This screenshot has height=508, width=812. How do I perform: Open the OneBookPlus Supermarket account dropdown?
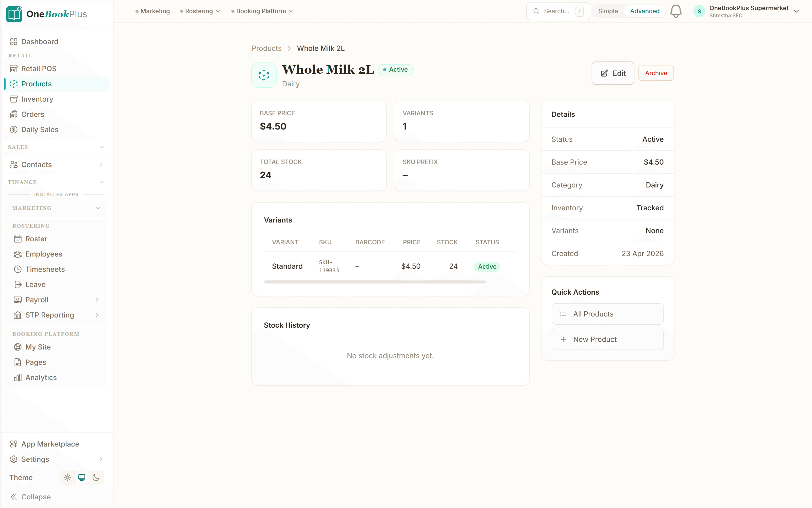point(746,11)
